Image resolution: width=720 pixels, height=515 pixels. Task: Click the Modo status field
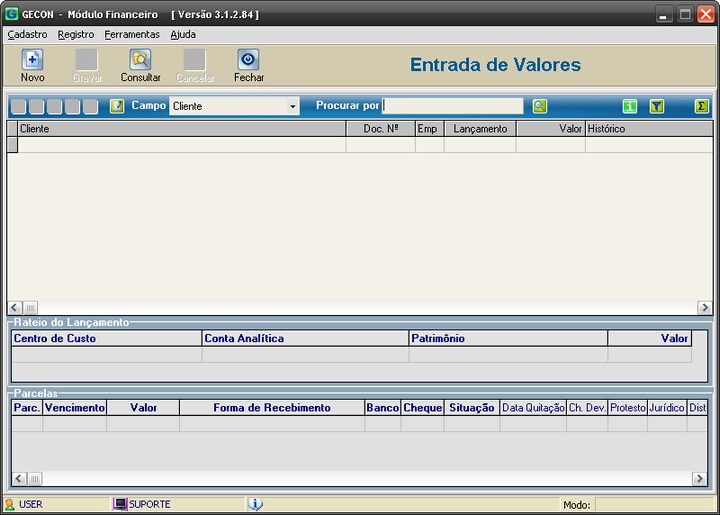click(654, 505)
